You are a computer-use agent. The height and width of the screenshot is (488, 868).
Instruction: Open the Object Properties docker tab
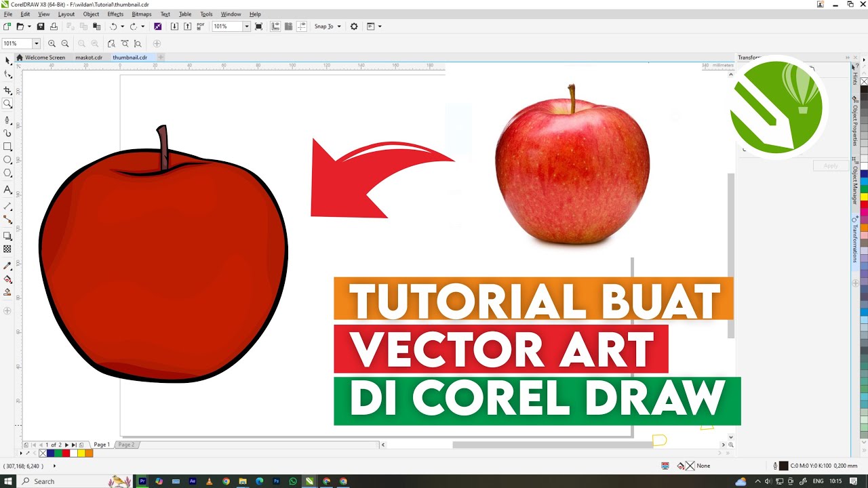coord(855,121)
